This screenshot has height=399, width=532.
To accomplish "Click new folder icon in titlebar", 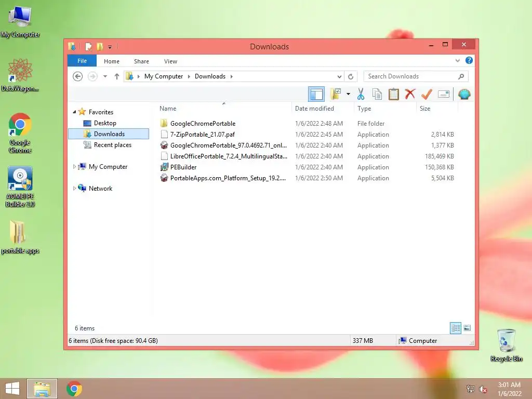I will click(x=100, y=46).
